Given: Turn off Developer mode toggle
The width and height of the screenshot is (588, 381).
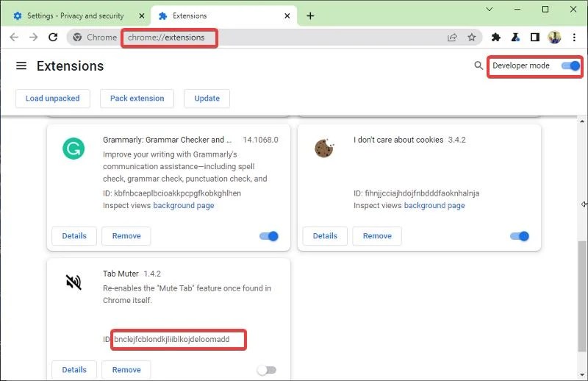Looking at the screenshot, I should pyautogui.click(x=571, y=65).
